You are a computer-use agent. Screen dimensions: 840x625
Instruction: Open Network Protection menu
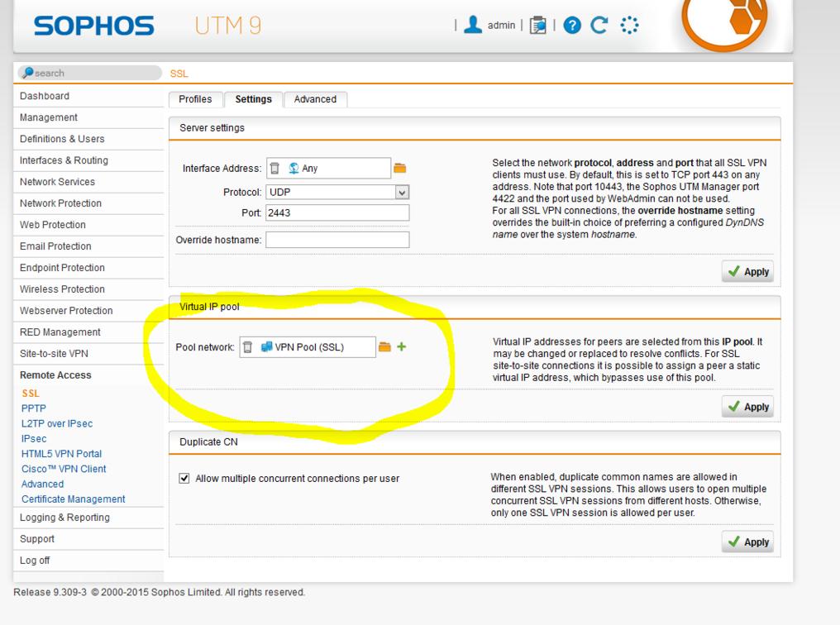[x=88, y=203]
